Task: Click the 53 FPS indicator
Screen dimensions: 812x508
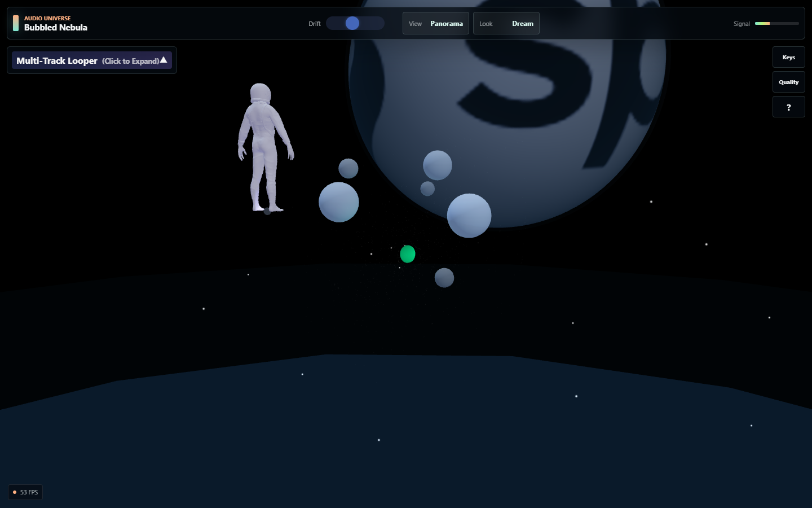Action: coord(25,492)
